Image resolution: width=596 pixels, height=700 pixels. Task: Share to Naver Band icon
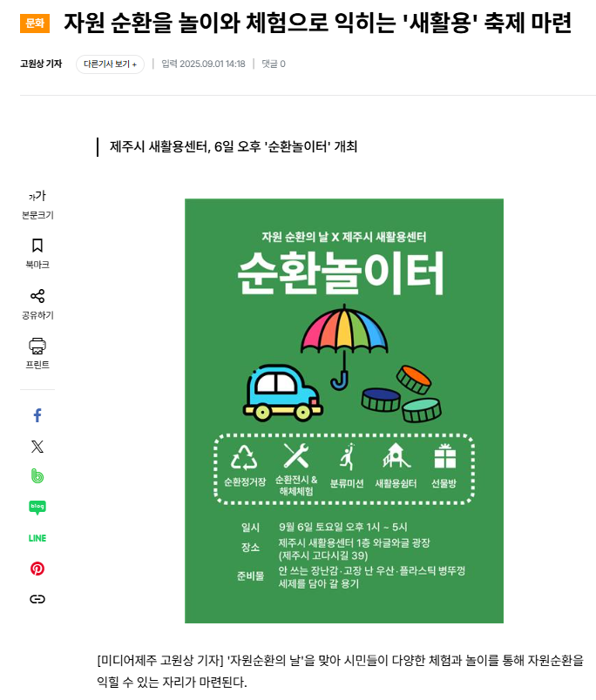[x=37, y=476]
